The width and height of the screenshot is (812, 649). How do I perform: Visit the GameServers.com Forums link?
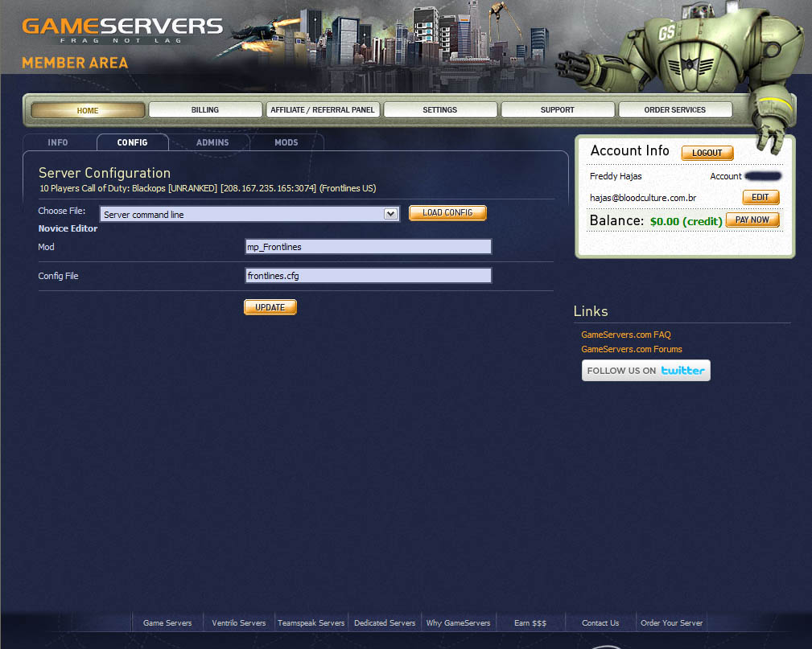[632, 349]
